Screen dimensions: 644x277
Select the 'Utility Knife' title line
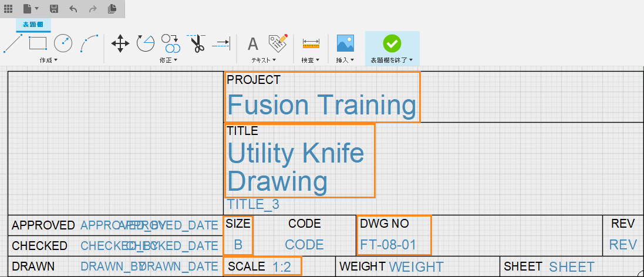point(296,153)
